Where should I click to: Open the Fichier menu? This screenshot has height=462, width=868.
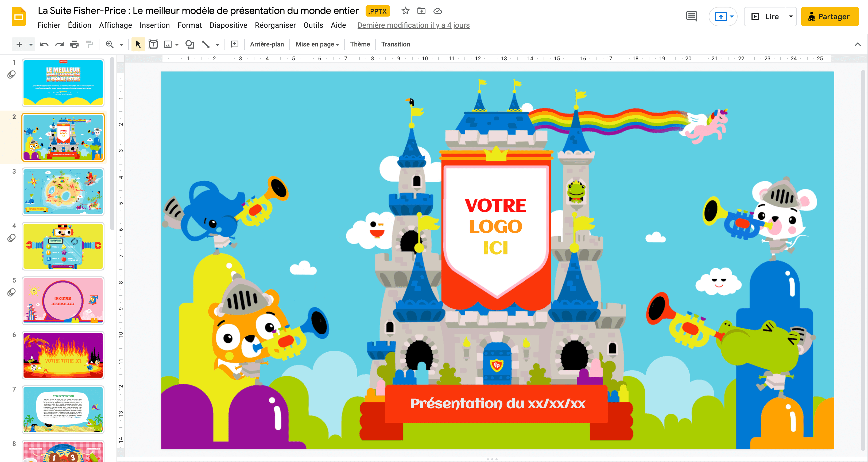49,25
